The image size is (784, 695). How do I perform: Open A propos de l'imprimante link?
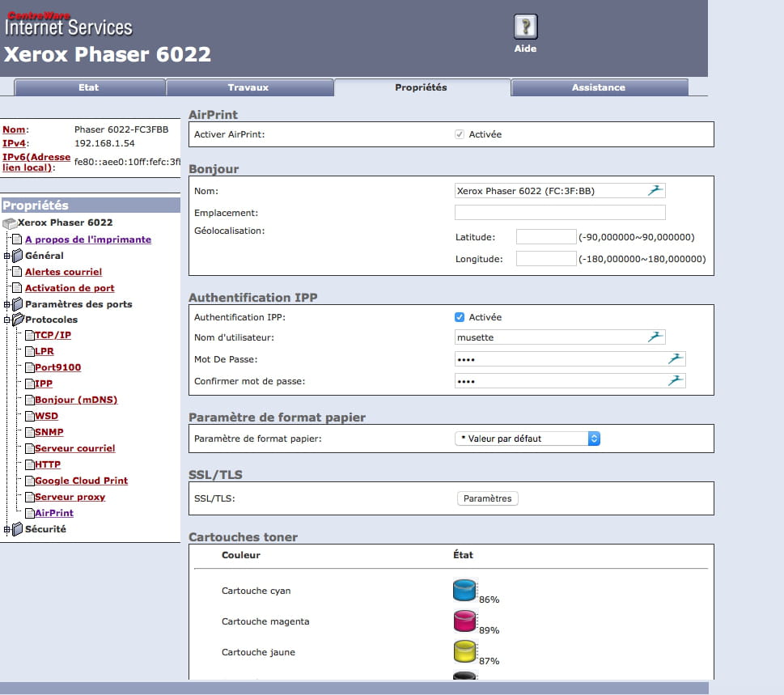[x=88, y=239]
